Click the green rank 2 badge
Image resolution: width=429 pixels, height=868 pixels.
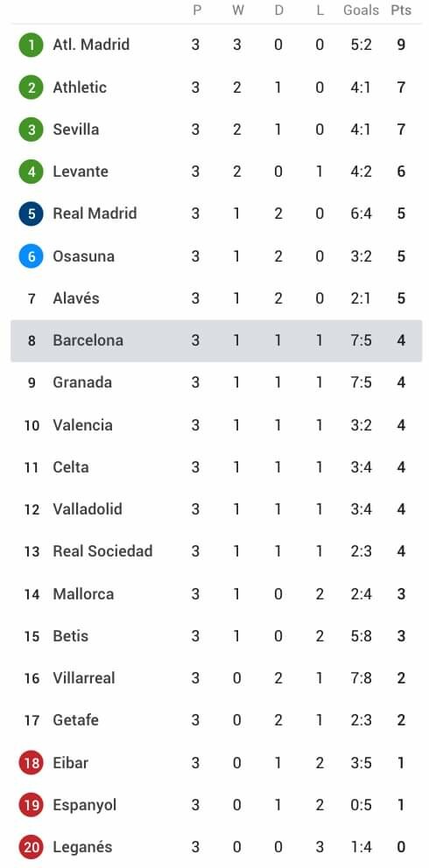click(x=31, y=87)
